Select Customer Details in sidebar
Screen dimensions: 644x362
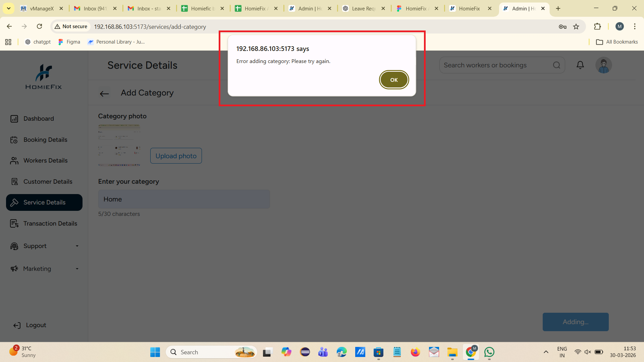48,182
